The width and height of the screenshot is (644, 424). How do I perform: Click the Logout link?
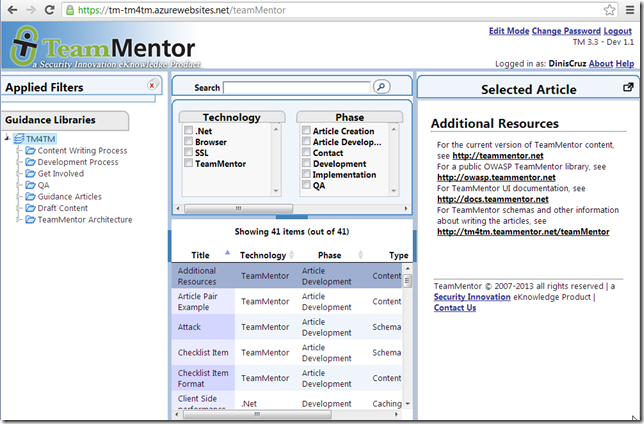point(618,31)
